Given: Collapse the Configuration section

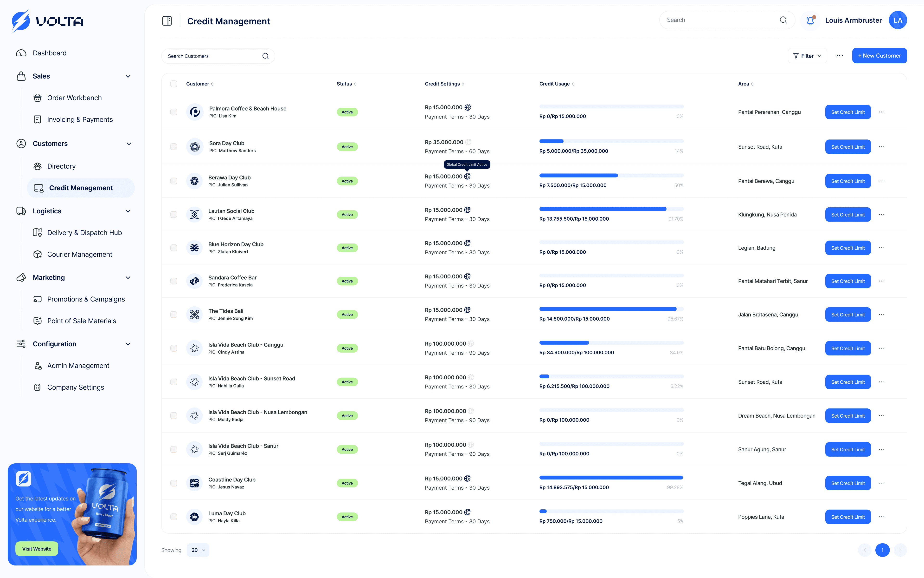Looking at the screenshot, I should coord(128,344).
